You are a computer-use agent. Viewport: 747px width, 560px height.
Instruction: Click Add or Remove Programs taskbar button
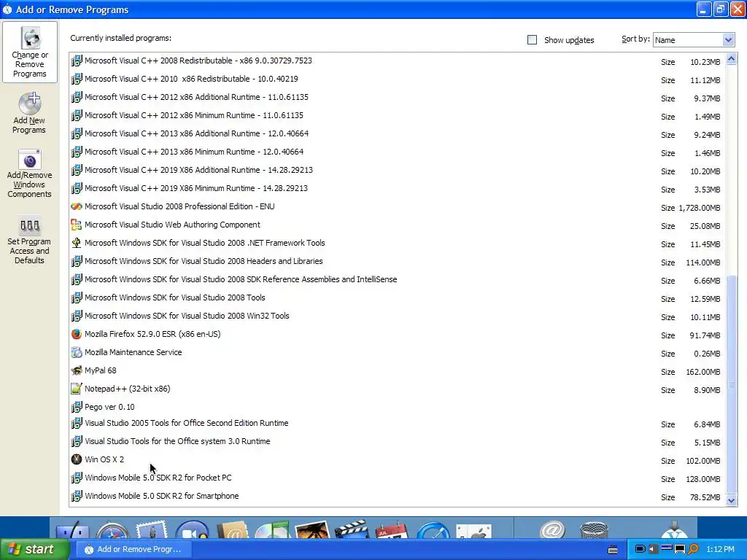tap(133, 549)
